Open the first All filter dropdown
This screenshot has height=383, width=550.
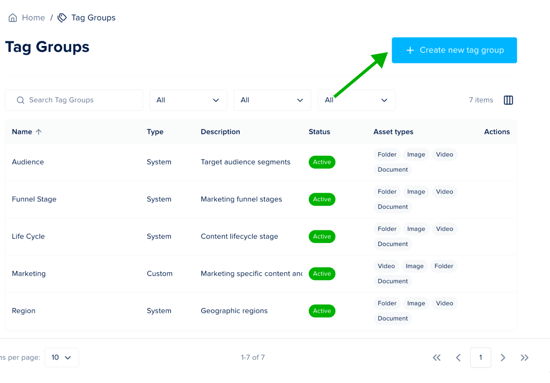(x=188, y=100)
